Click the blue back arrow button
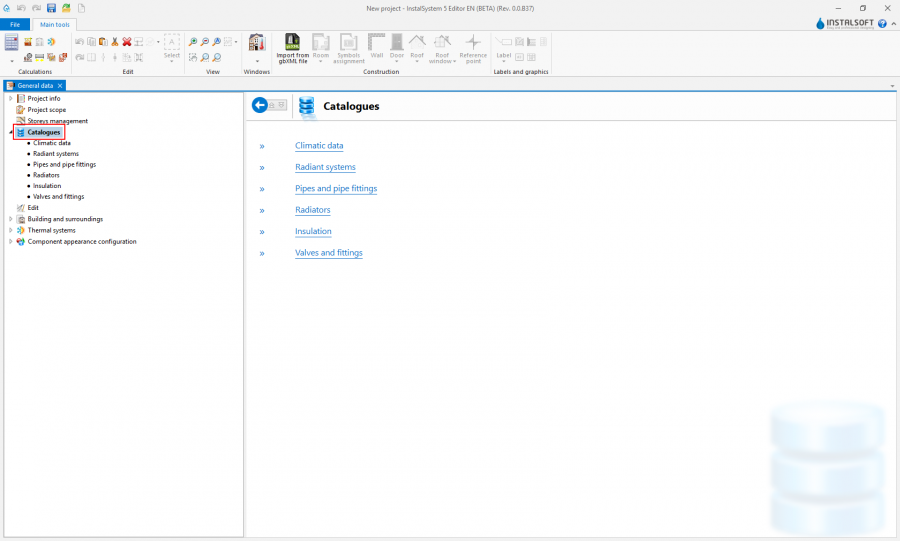Screen dimensions: 900x541 click(x=261, y=105)
